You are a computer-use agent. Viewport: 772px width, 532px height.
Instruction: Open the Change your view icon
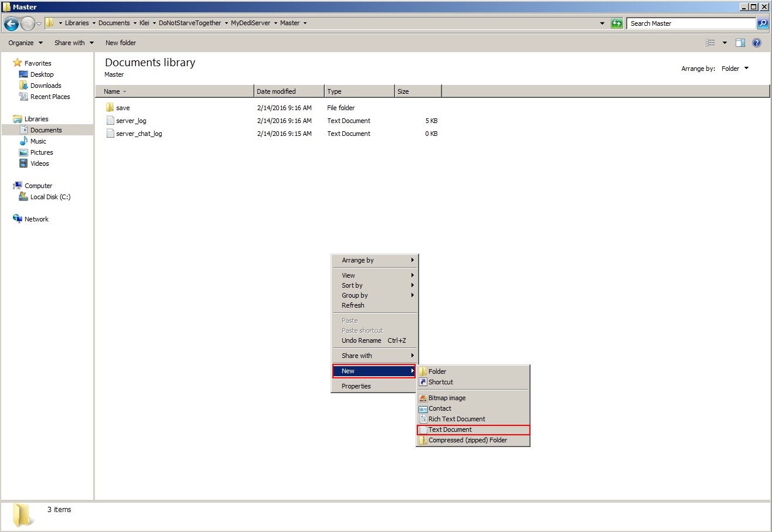pos(710,43)
